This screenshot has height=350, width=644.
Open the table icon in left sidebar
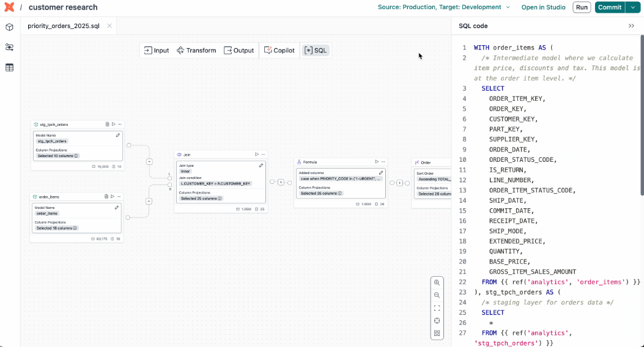(9, 67)
